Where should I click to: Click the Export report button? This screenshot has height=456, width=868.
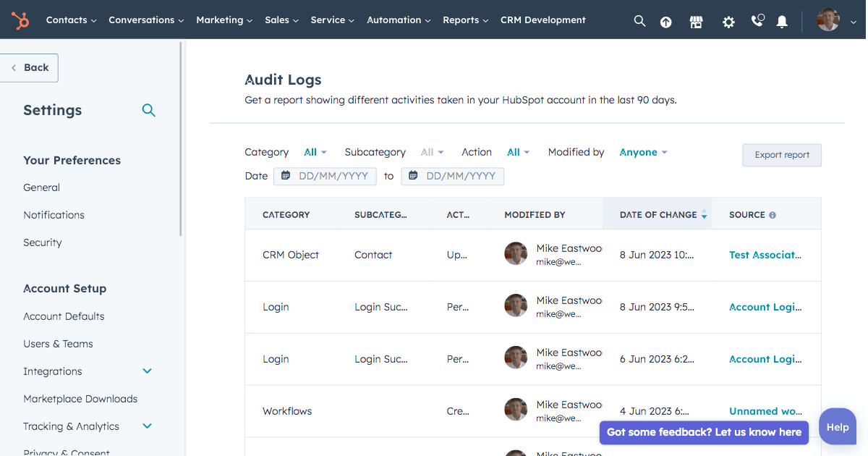click(781, 155)
